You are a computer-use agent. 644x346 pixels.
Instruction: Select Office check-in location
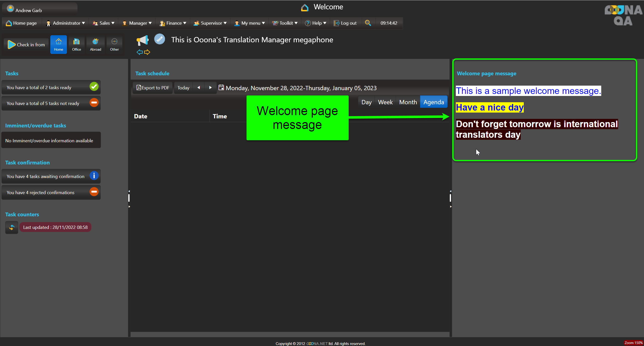coord(76,45)
